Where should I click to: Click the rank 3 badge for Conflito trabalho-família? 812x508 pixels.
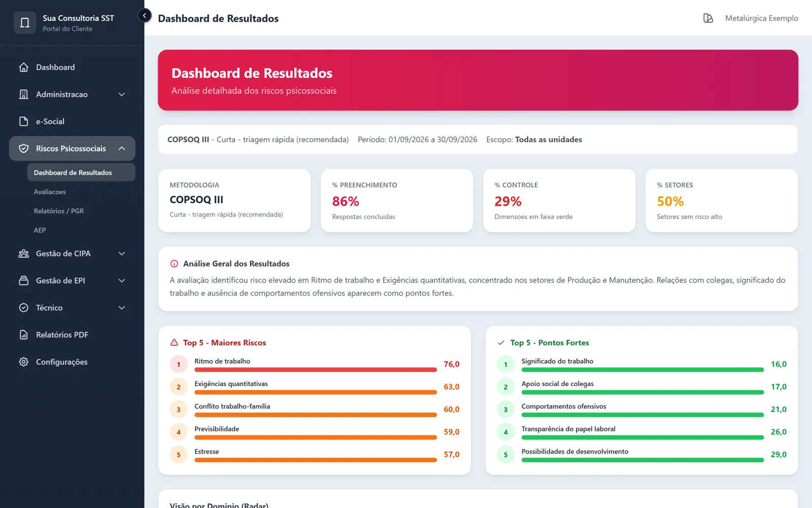click(x=179, y=409)
